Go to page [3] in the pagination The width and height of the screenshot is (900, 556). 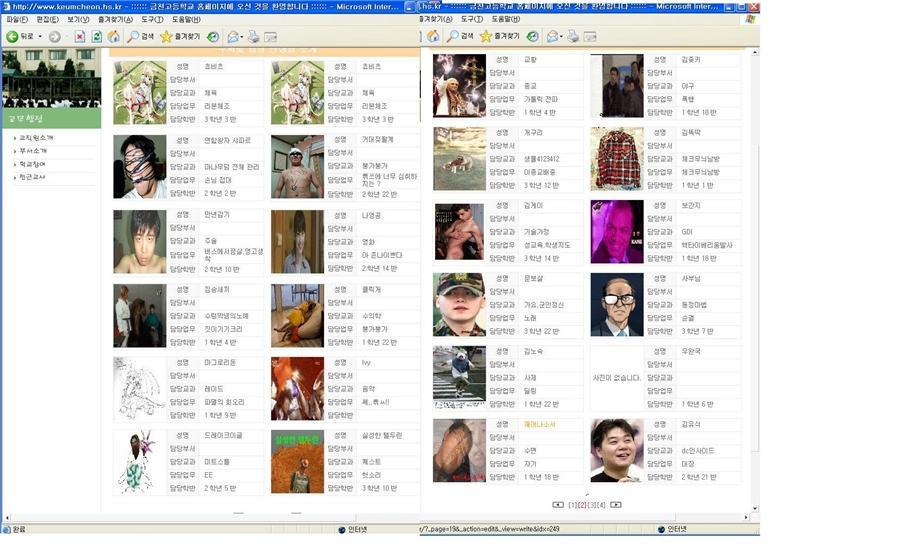592,505
